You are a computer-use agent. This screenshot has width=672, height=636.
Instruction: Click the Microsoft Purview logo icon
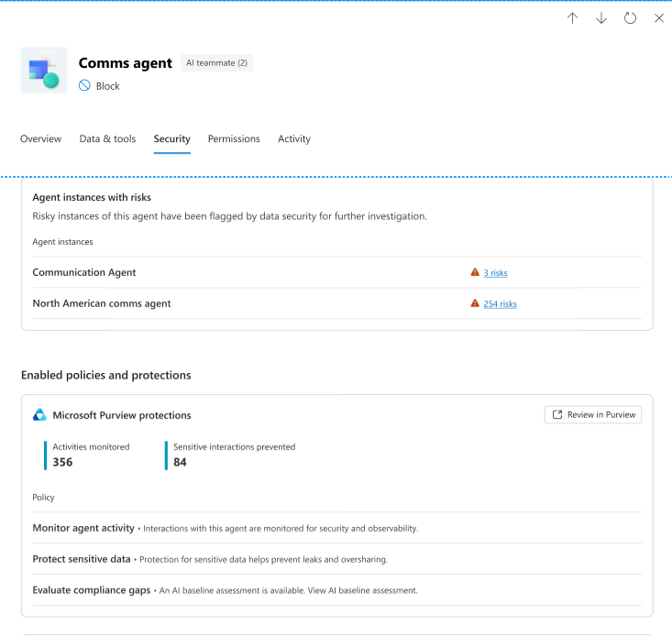[x=39, y=415]
